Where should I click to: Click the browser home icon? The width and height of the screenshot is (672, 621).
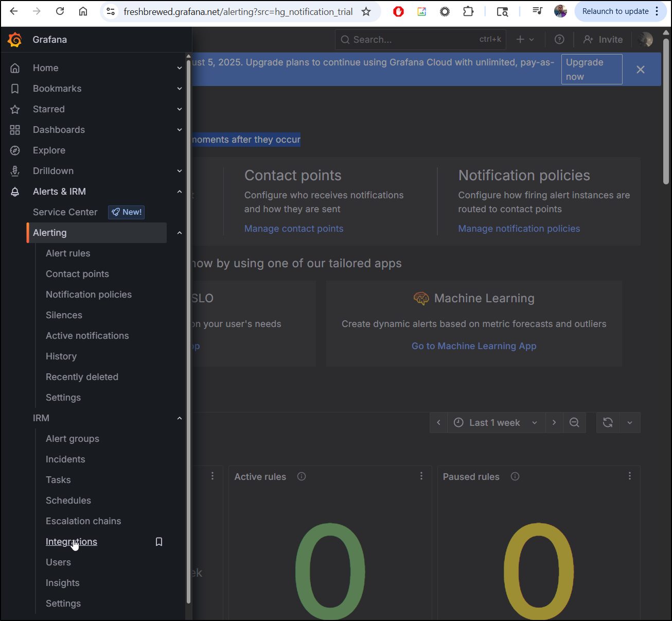tap(83, 11)
